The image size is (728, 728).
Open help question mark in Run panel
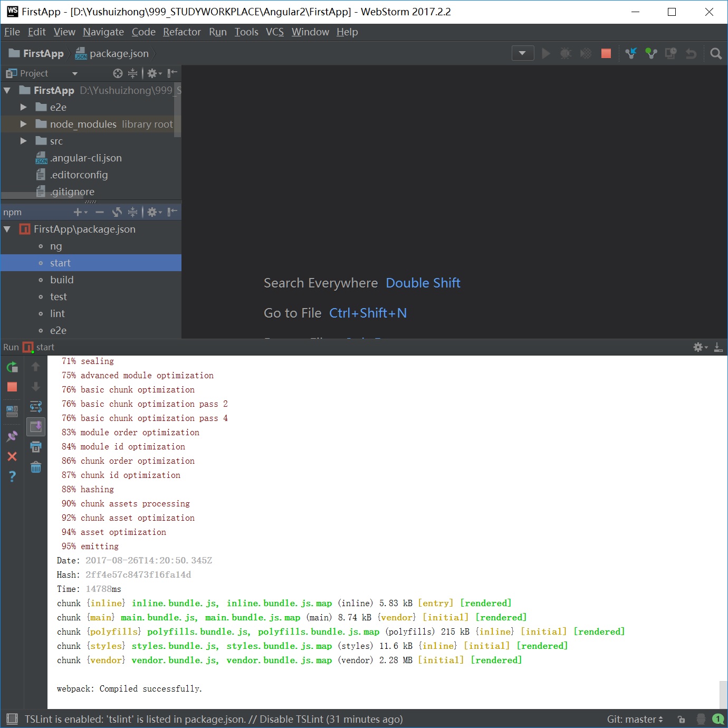(12, 476)
